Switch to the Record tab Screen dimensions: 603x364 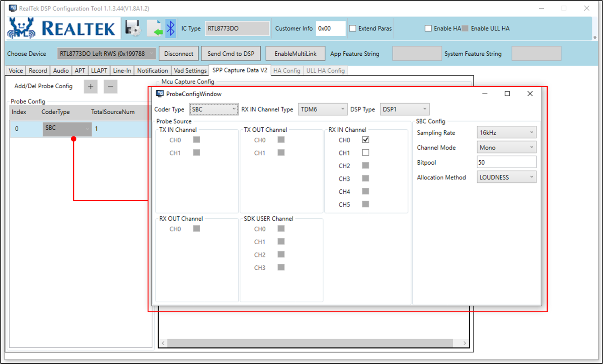click(38, 70)
